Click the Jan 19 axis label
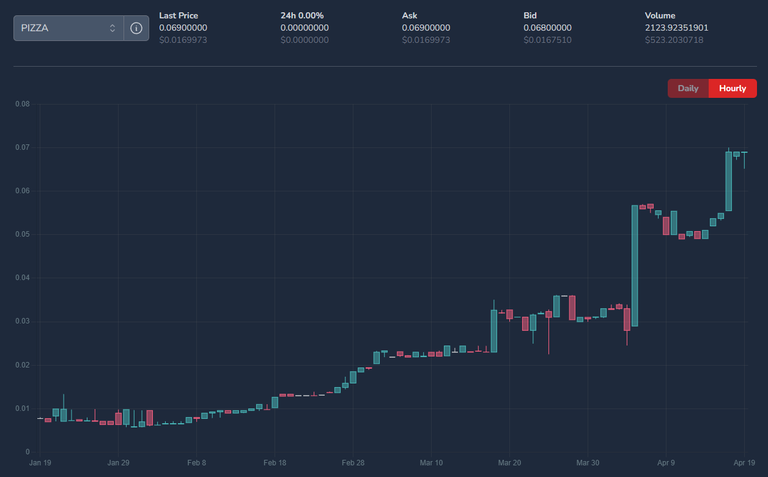The height and width of the screenshot is (477, 768). 40,463
